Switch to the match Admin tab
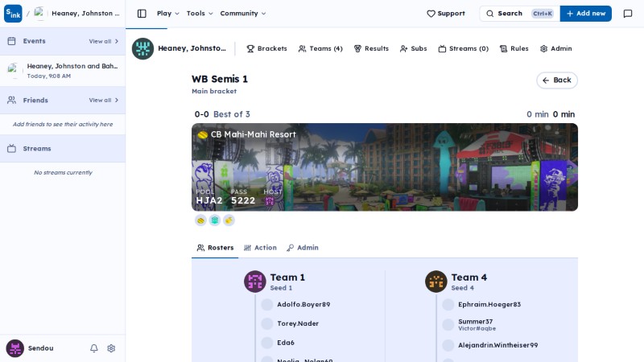The height and width of the screenshot is (362, 644). (303, 248)
